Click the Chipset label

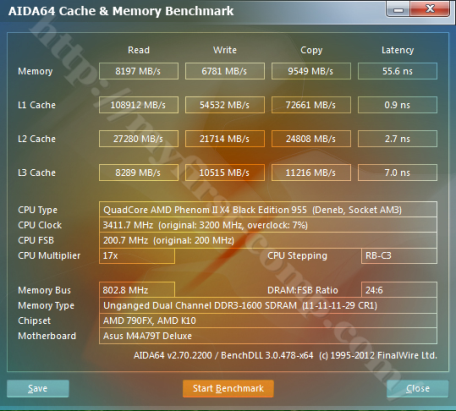34,321
